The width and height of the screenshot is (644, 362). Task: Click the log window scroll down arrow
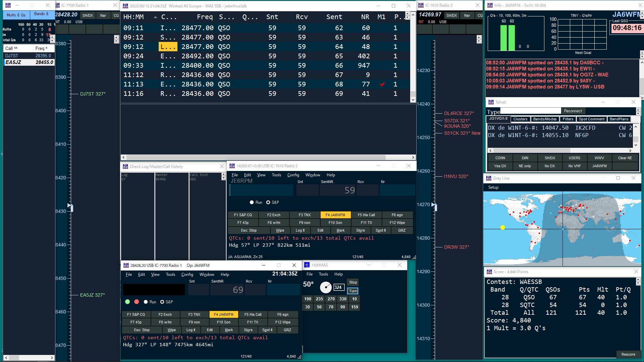click(413, 100)
